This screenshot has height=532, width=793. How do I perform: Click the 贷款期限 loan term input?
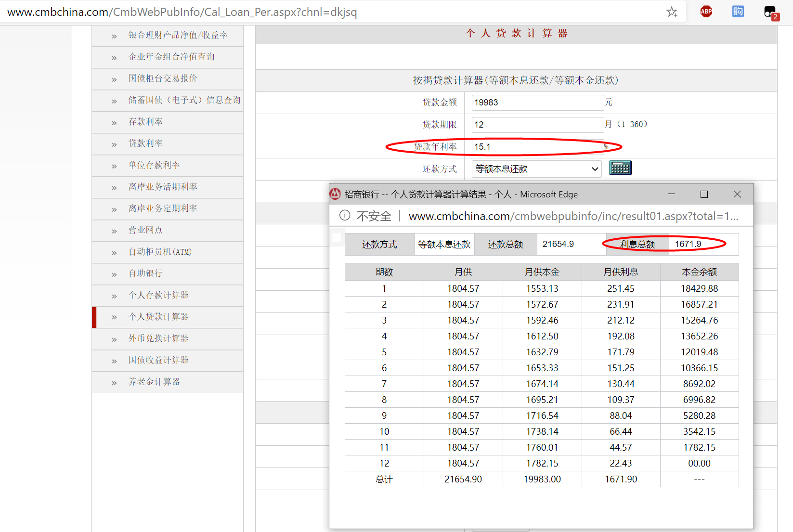click(537, 125)
